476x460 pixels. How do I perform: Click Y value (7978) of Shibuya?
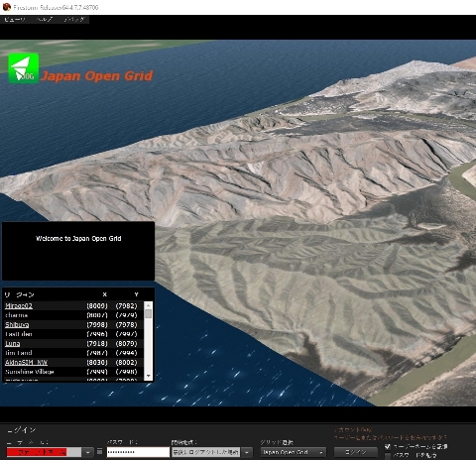pyautogui.click(x=126, y=324)
